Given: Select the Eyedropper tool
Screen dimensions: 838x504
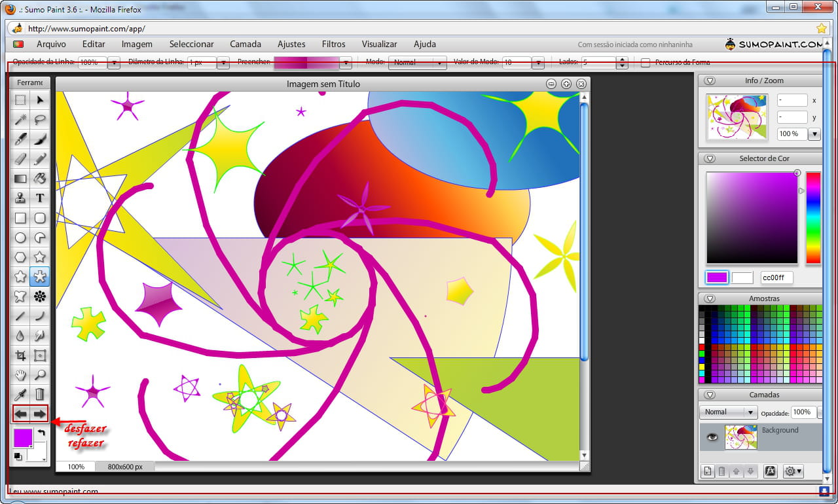Looking at the screenshot, I should 20,394.
